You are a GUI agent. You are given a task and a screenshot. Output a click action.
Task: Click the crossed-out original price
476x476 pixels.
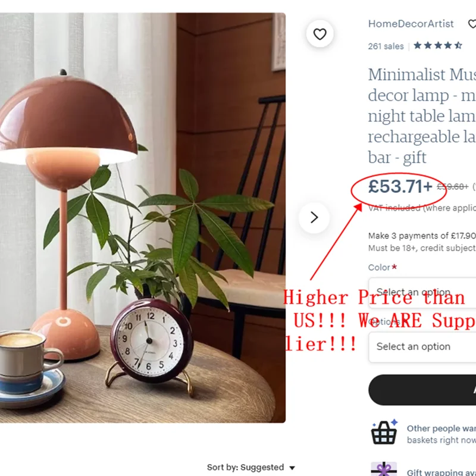pyautogui.click(x=453, y=187)
